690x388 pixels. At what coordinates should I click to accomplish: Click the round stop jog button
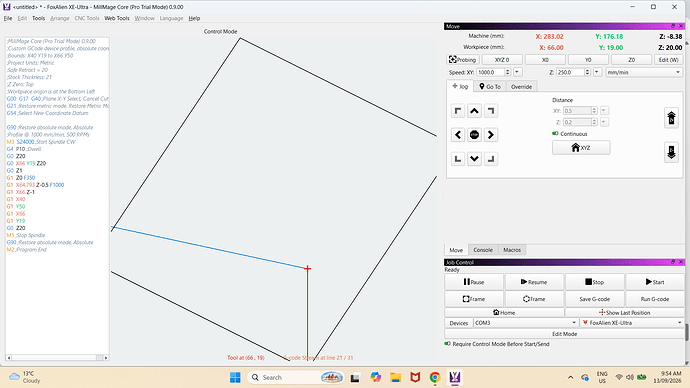point(474,135)
